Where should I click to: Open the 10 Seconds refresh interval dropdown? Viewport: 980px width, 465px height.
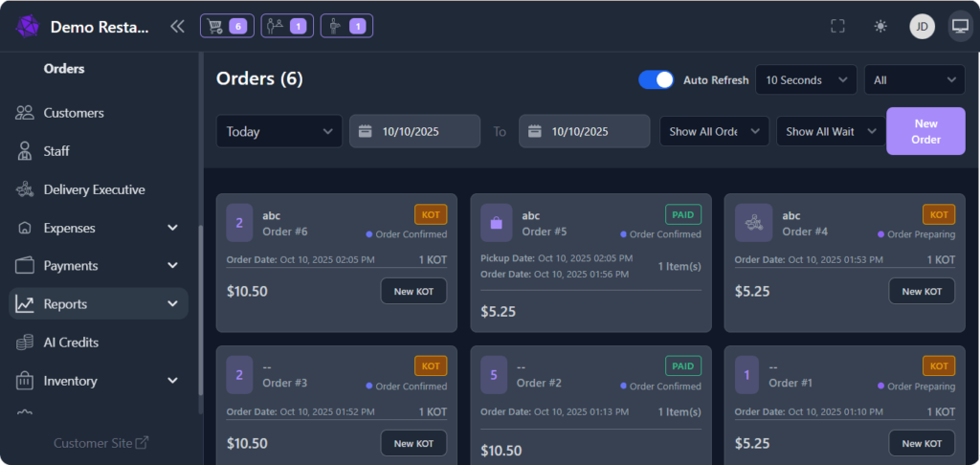coord(806,80)
